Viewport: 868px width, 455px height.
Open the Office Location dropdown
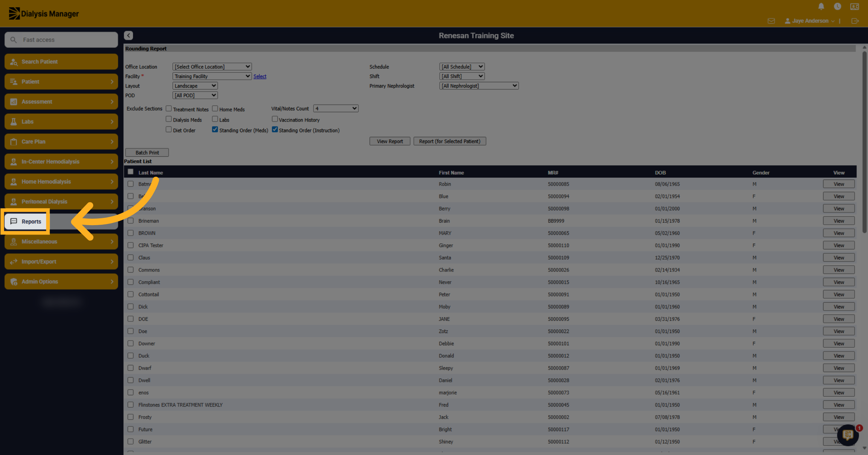[x=212, y=67]
